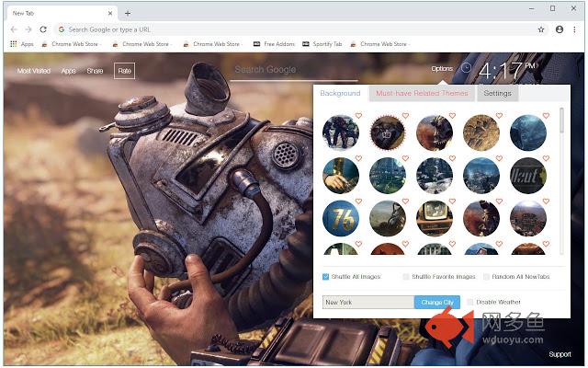Click the clock icon beside time
The width and height of the screenshot is (588, 368).
point(466,68)
